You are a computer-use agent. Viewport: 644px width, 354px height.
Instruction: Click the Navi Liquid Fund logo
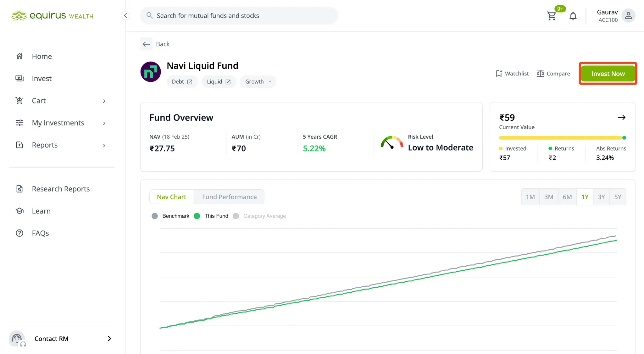(x=151, y=72)
